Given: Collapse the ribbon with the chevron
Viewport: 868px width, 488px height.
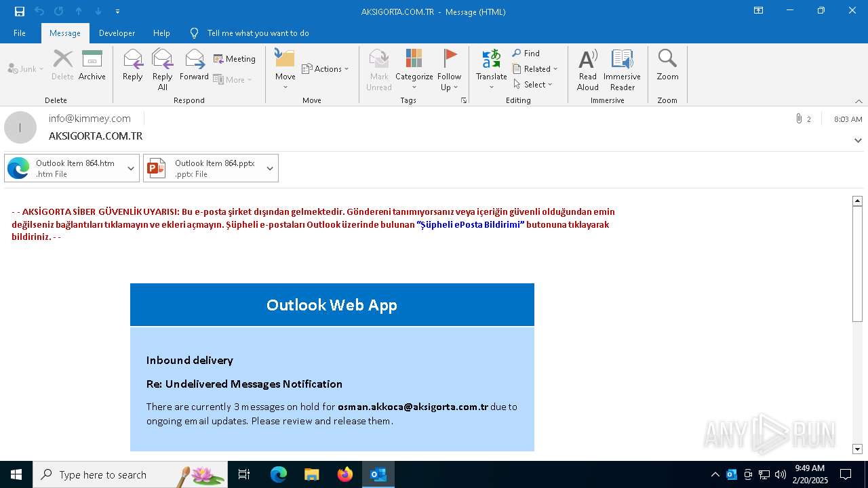Looking at the screenshot, I should 859,101.
